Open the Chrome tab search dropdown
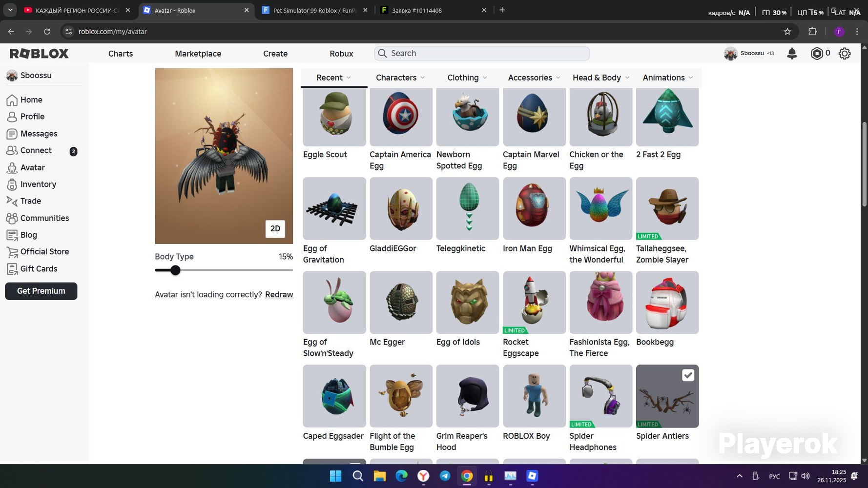Screen dimensions: 868x488 point(10,10)
